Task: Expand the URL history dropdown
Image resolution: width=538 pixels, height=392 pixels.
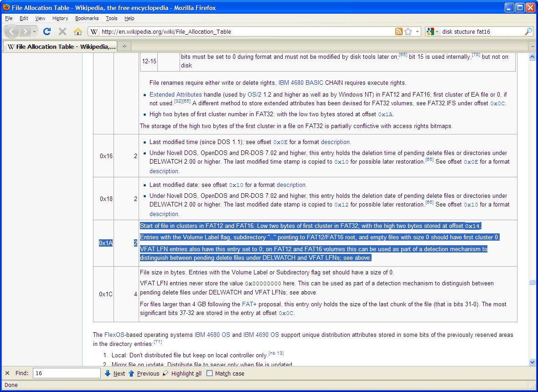Action: [x=418, y=31]
